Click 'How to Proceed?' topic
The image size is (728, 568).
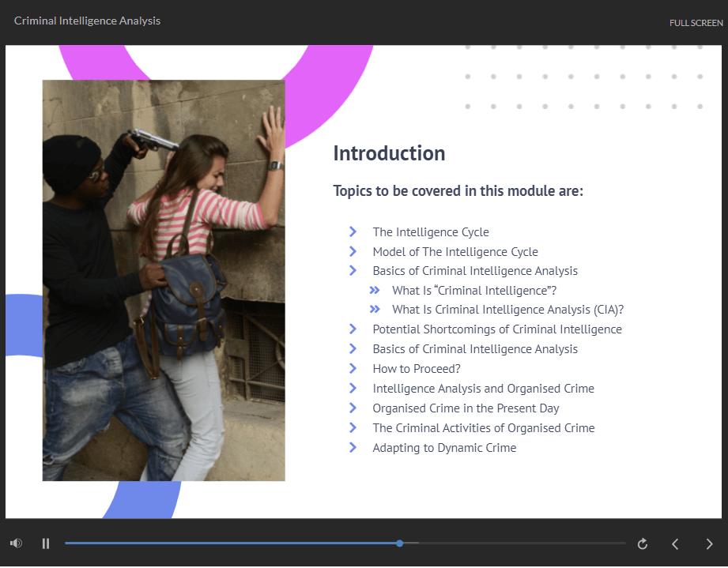(x=417, y=368)
